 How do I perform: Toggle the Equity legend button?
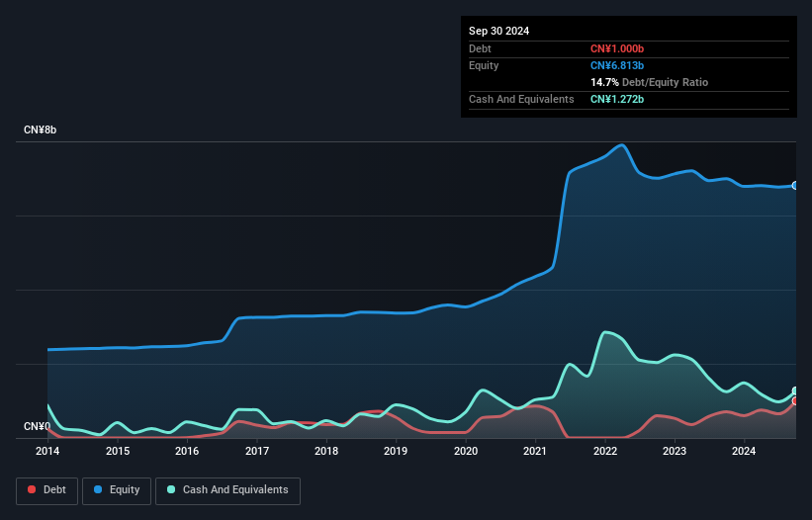click(x=117, y=490)
